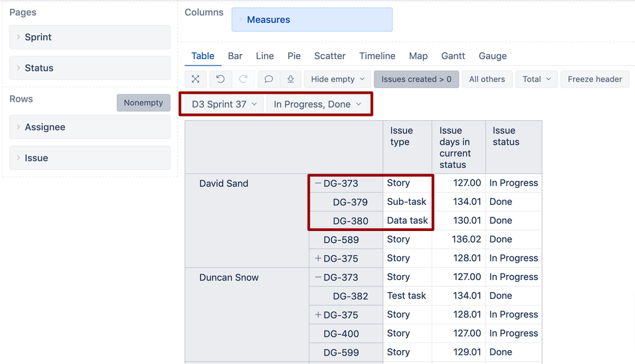This screenshot has width=635, height=364.
Task: Open the In Progress, Done status selector
Action: click(x=317, y=104)
